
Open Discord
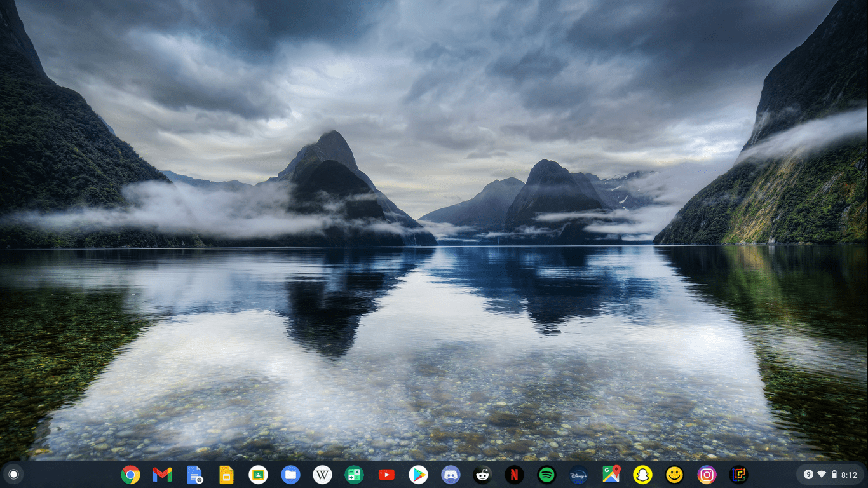(450, 475)
